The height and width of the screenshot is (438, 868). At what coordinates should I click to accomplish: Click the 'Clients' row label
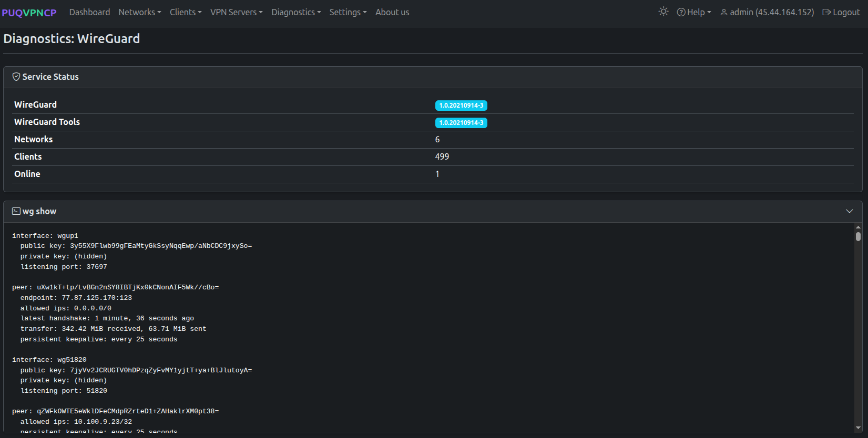click(28, 157)
